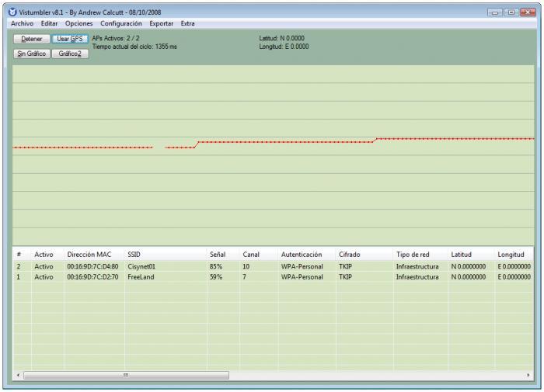This screenshot has width=544, height=392.
Task: Open the Editar menu
Action: (x=49, y=23)
